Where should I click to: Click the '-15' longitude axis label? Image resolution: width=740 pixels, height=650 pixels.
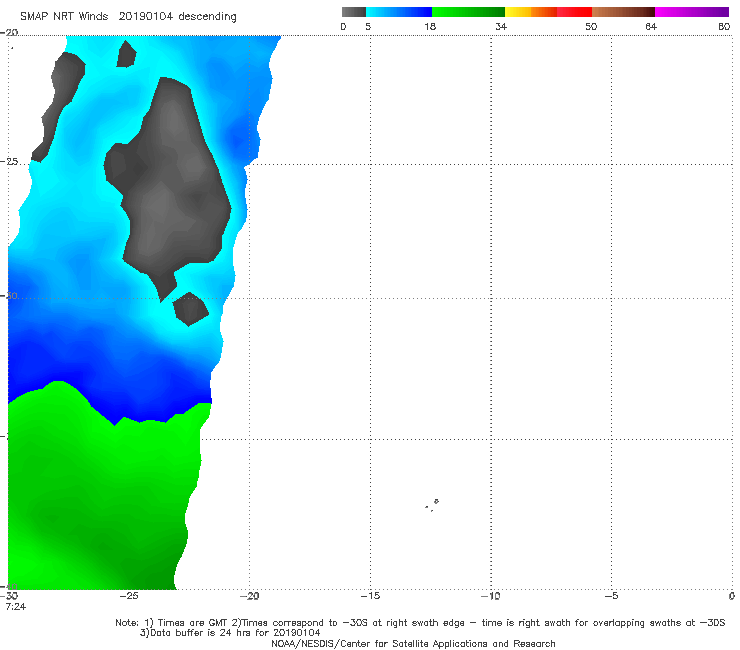coord(370,596)
